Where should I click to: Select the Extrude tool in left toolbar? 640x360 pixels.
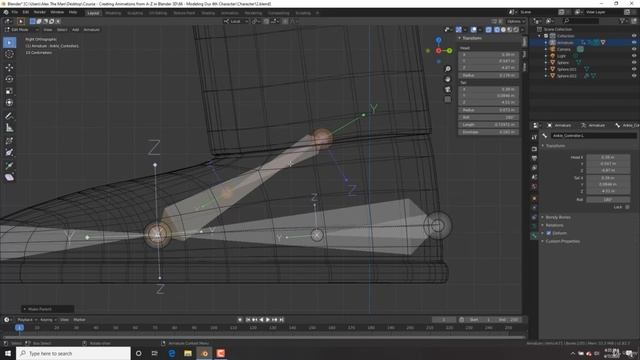pyautogui.click(x=9, y=165)
